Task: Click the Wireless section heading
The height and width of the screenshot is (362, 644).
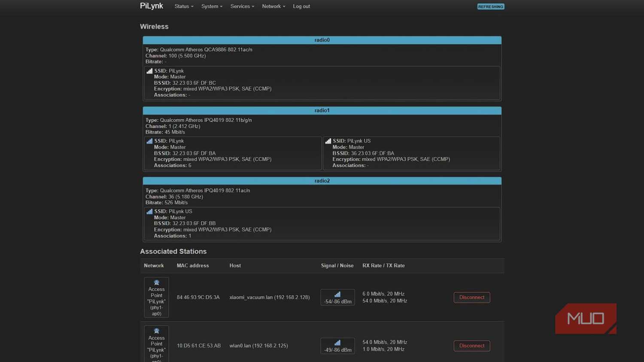Action: coord(154,27)
